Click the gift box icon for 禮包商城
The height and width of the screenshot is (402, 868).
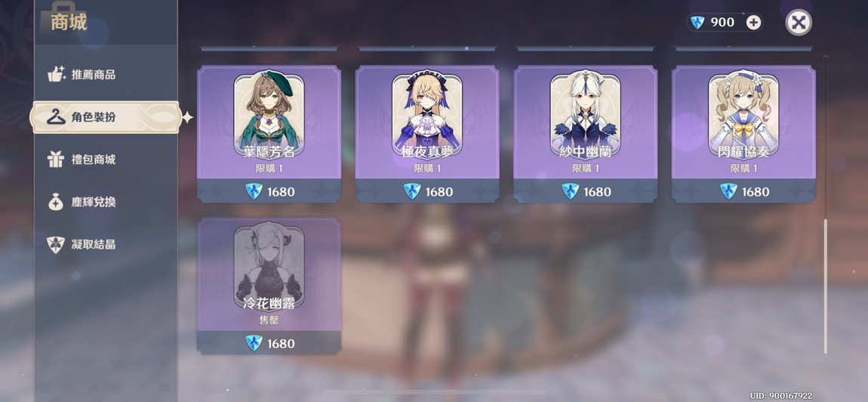click(x=56, y=159)
